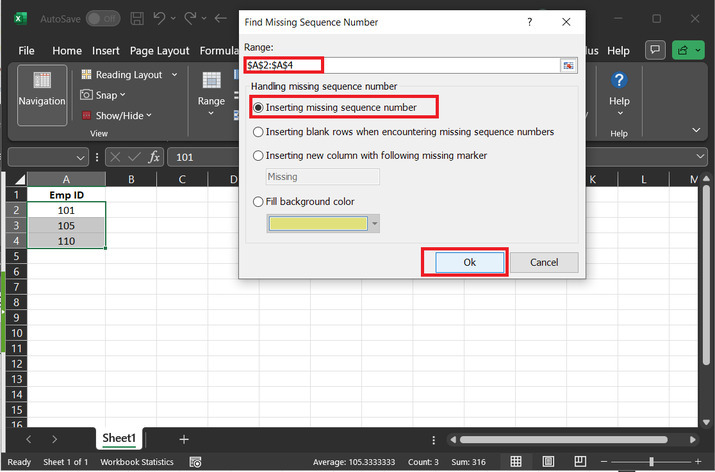
Task: Open the Comments speech bubble icon
Action: pyautogui.click(x=655, y=50)
